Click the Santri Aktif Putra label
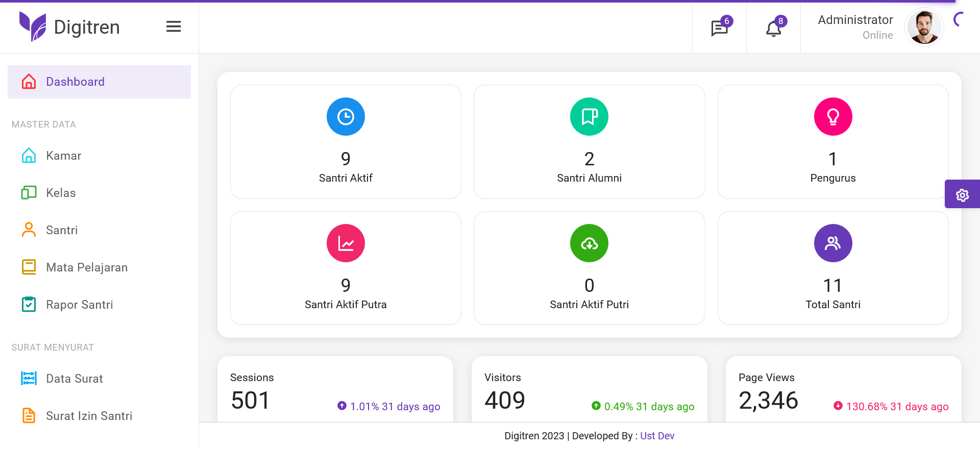Image resolution: width=980 pixels, height=449 pixels. [x=346, y=305]
